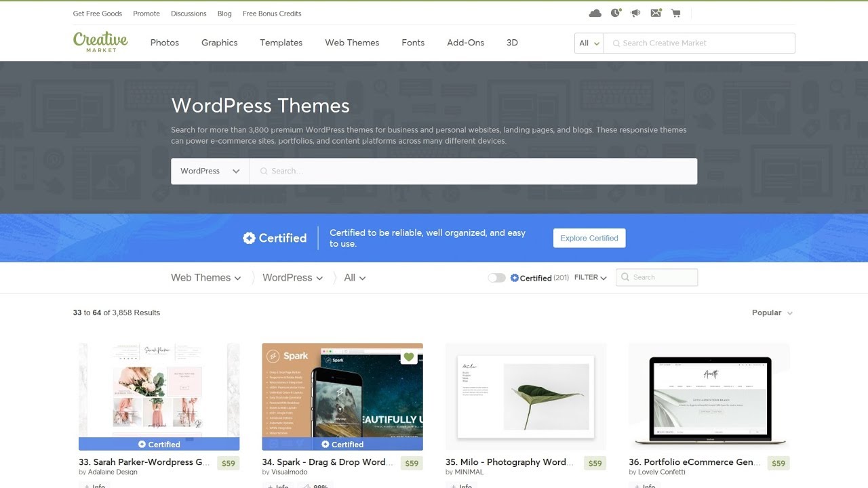Open the Photos menu

click(x=165, y=43)
